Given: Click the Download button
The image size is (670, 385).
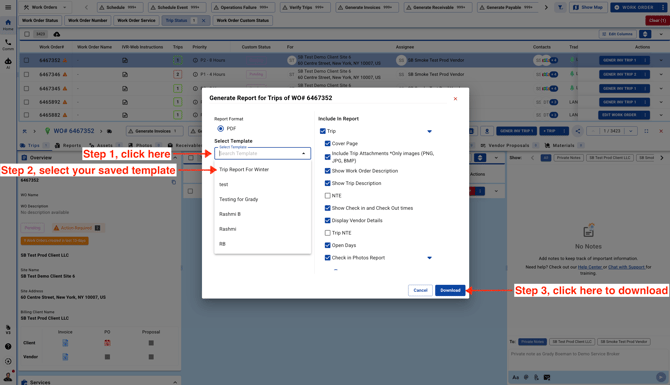Looking at the screenshot, I should pyautogui.click(x=450, y=290).
